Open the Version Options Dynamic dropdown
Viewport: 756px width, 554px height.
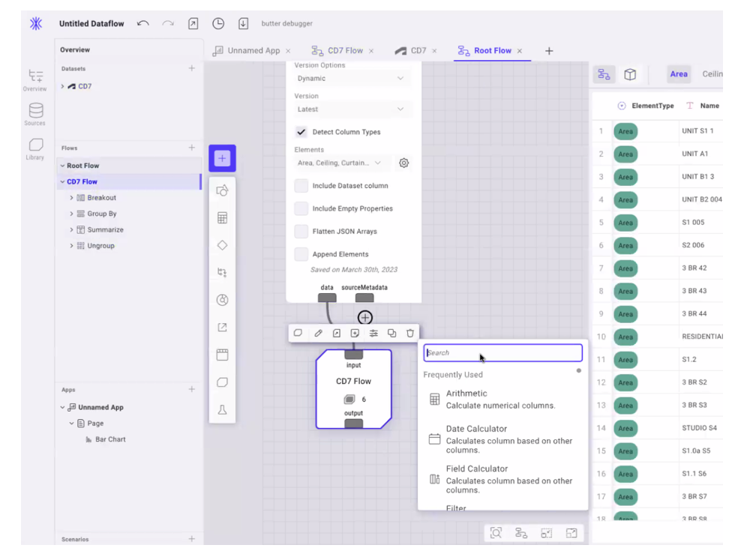pyautogui.click(x=351, y=78)
